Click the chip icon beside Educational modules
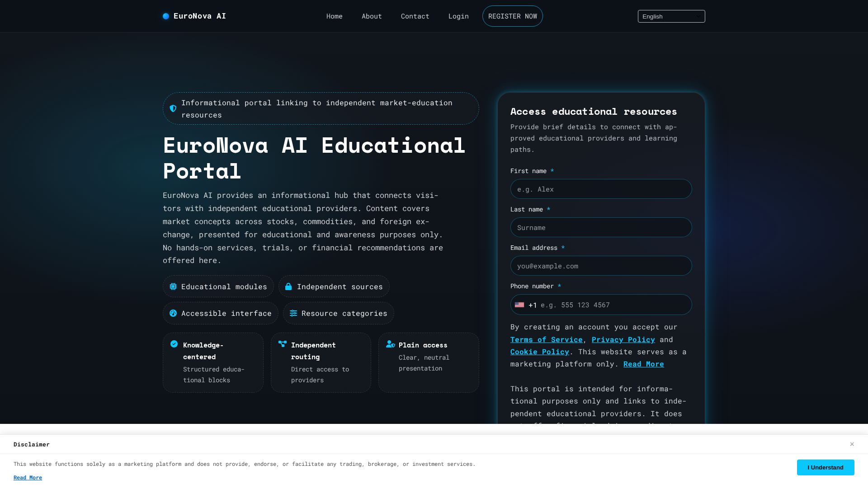This screenshot has height=488, width=868. point(173,286)
